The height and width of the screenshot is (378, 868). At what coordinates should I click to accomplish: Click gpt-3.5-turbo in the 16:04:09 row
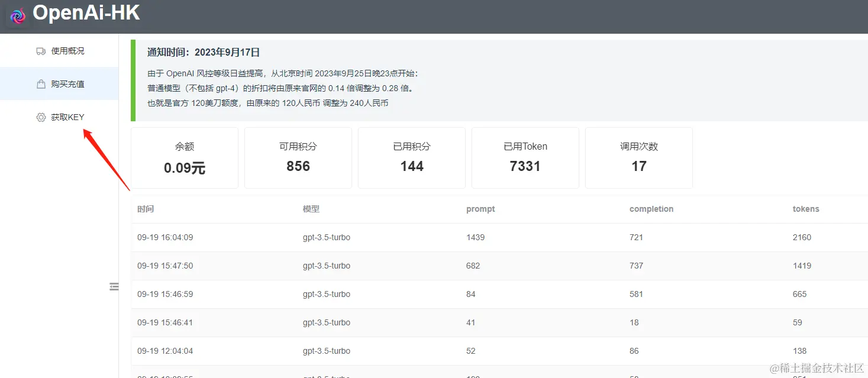(x=327, y=237)
